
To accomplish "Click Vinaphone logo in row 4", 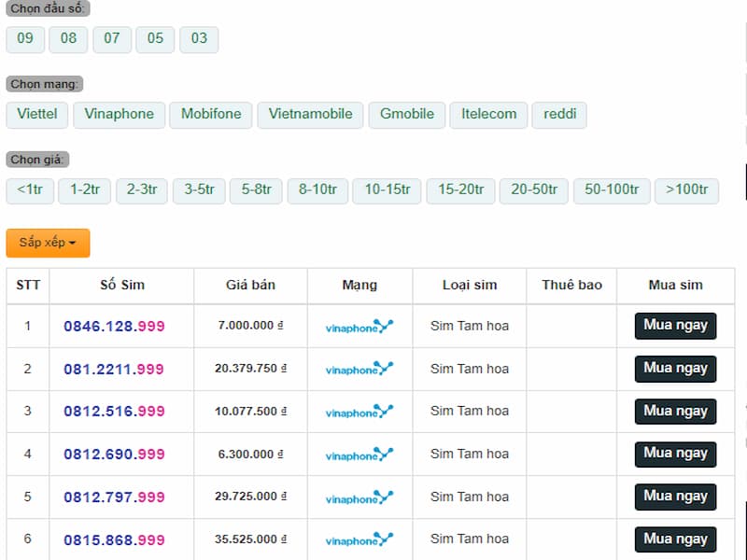I will (359, 455).
